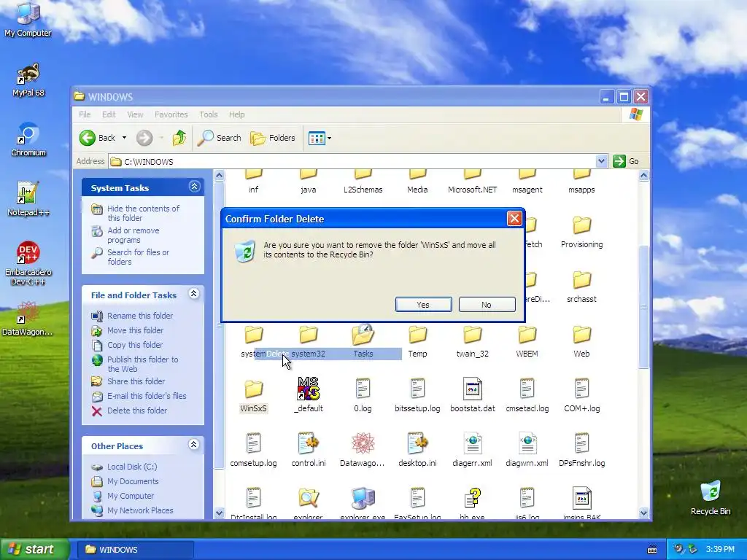
Task: Select the Temp folder icon
Action: pyautogui.click(x=417, y=335)
